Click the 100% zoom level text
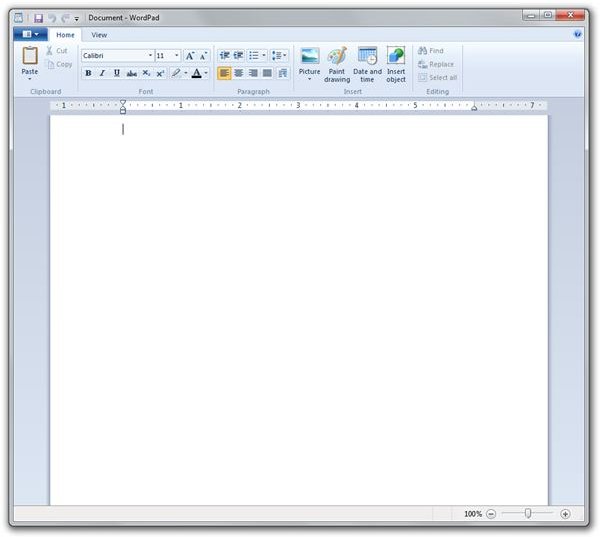Screen dimensions: 600x537 pos(473,514)
